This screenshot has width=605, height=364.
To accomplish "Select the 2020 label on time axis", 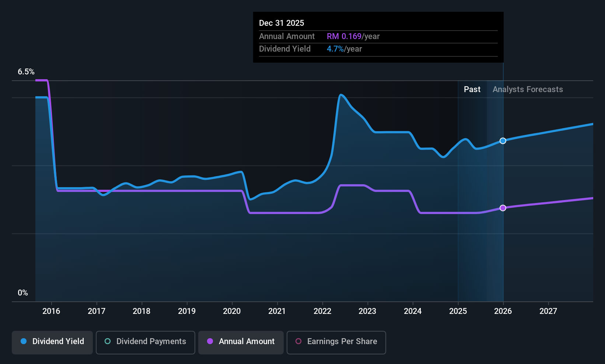I will (232, 311).
